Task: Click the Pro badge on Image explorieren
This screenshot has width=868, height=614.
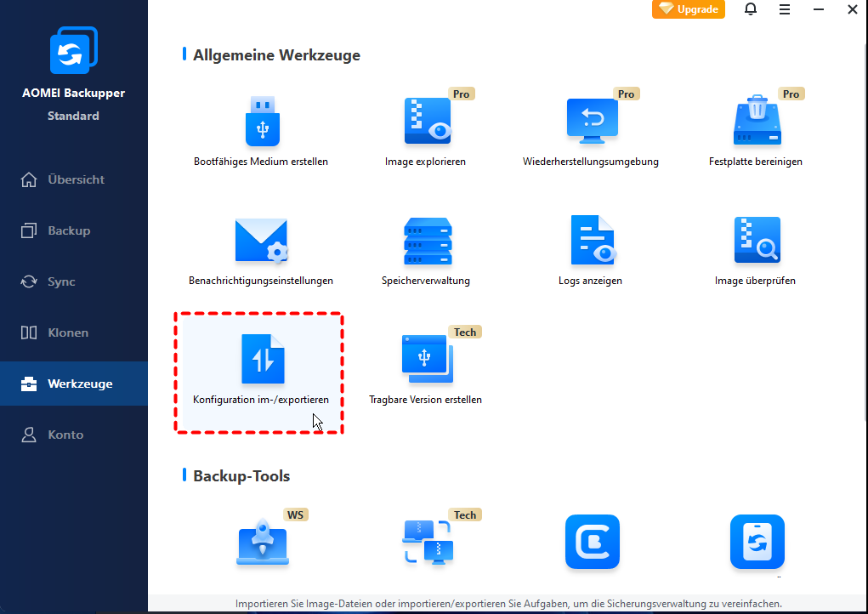Action: [461, 94]
